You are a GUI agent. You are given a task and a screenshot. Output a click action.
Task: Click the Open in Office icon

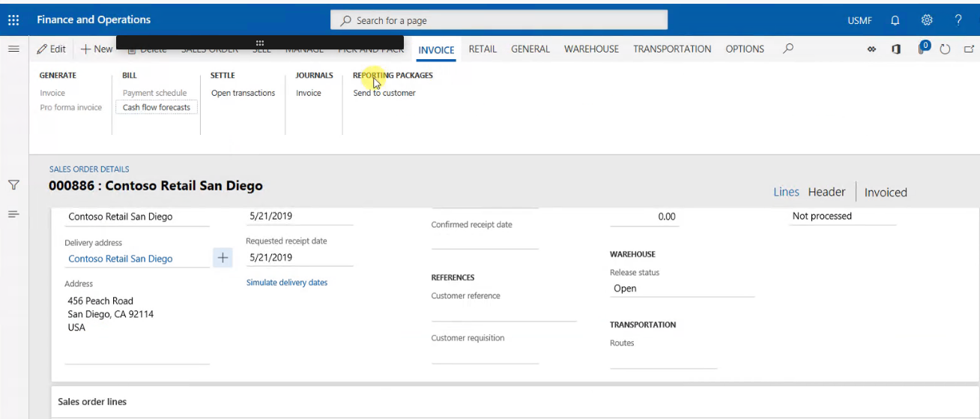(x=896, y=49)
